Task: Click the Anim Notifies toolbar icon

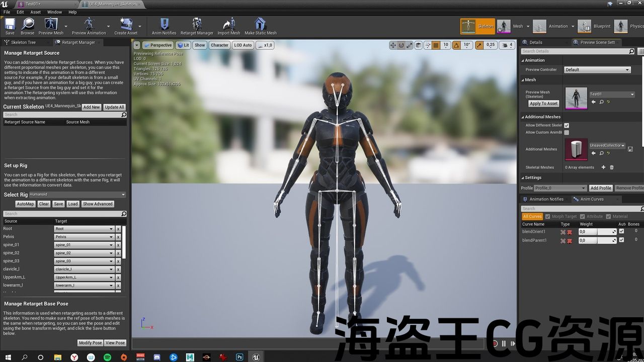Action: tap(164, 26)
